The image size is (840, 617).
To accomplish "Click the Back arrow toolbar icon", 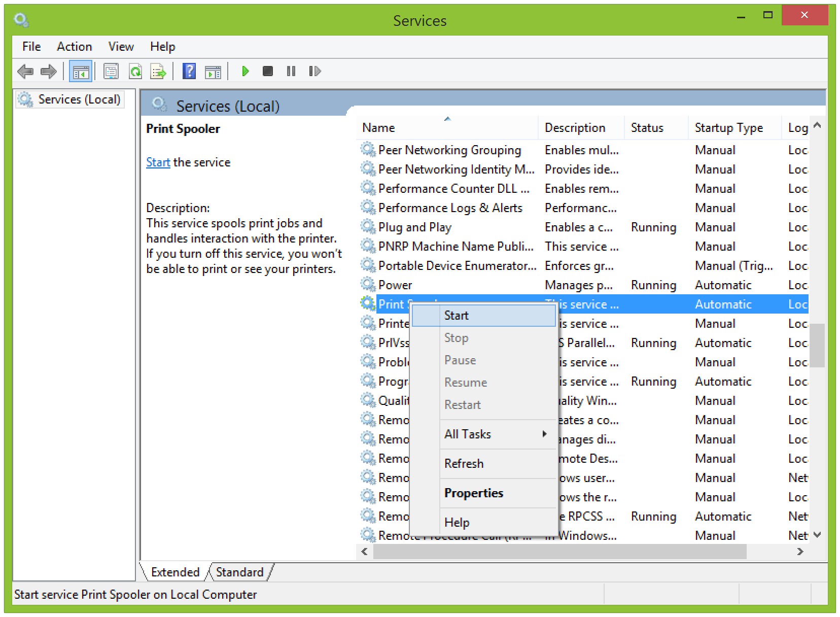I will pyautogui.click(x=25, y=72).
